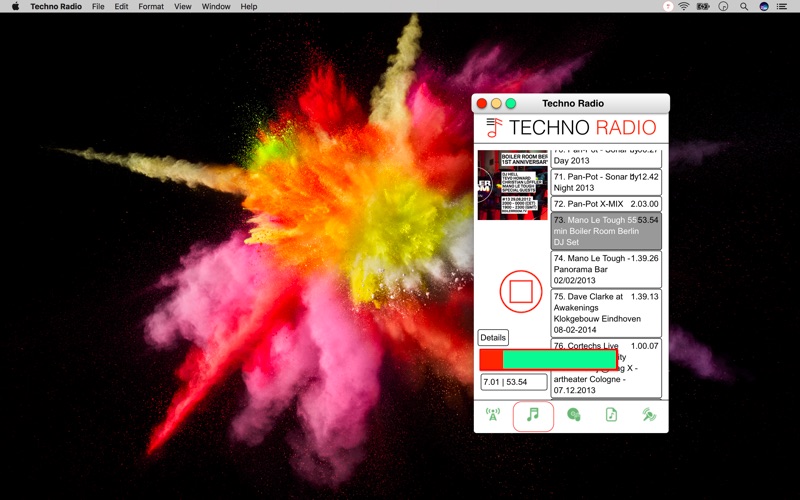Select track 70 Pan-Pot Sonar by Day 2013
The width and height of the screenshot is (800, 500).
pos(606,159)
